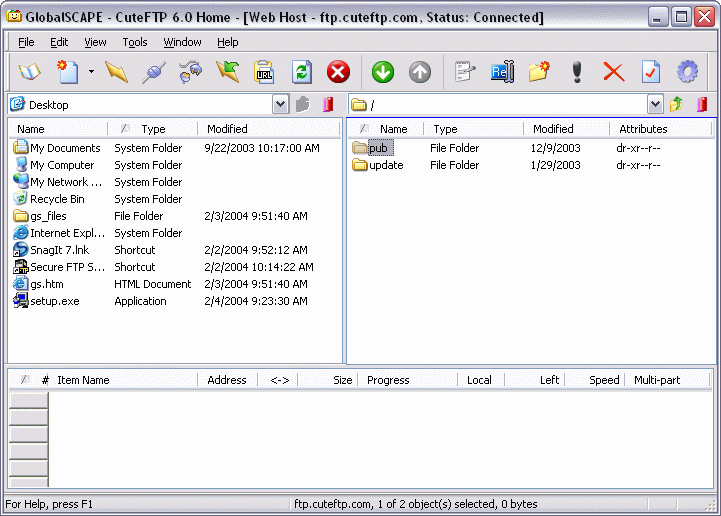Expand the dropdown arrow beside the New icon
721x516 pixels.
[x=91, y=72]
